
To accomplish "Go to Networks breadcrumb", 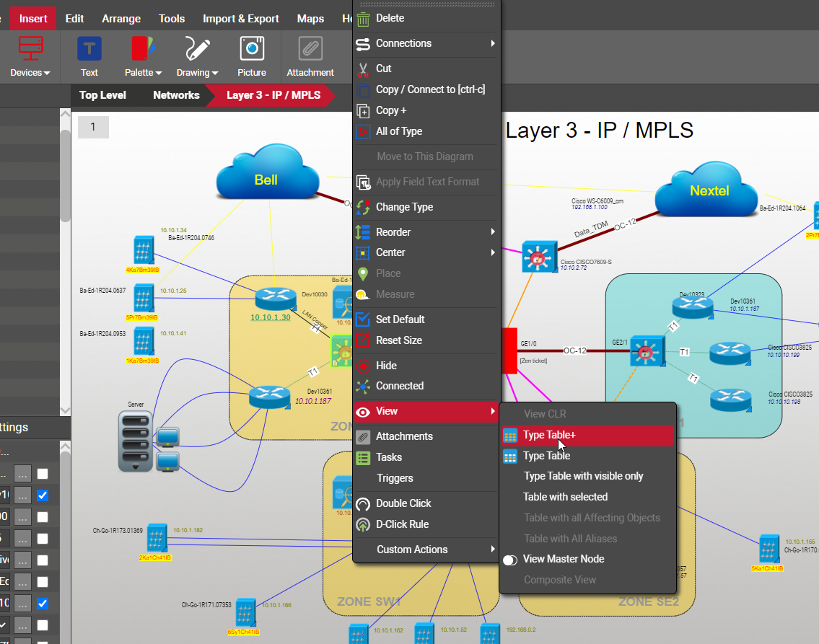I will click(176, 95).
